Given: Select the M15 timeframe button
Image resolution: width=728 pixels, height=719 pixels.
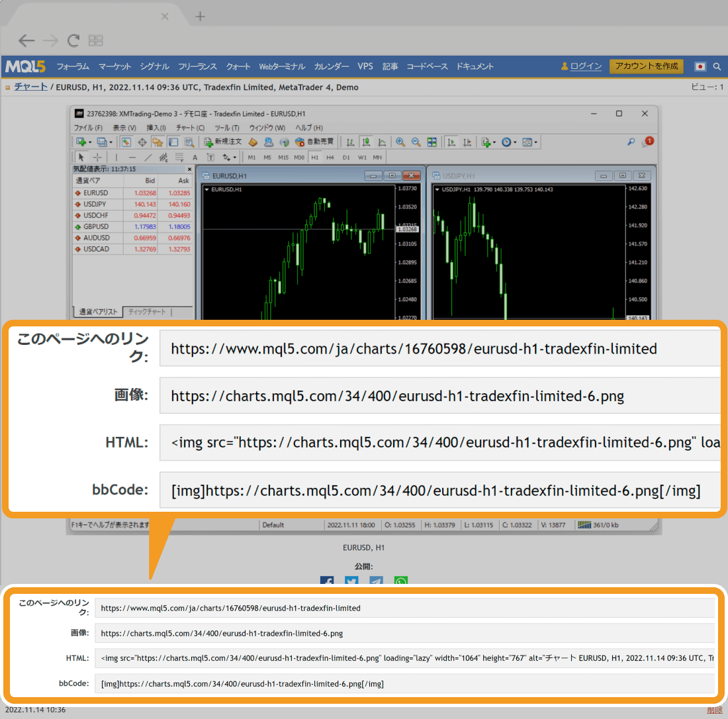Looking at the screenshot, I should click(x=283, y=158).
